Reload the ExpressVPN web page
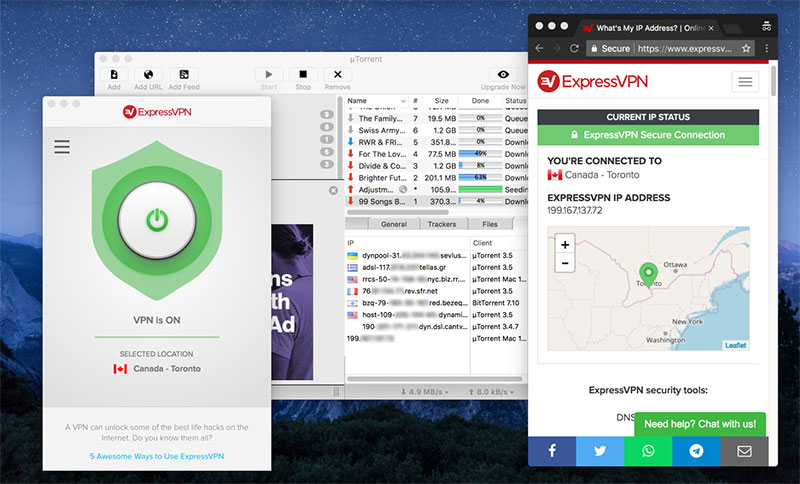Image resolution: width=800 pixels, height=484 pixels. click(x=574, y=48)
